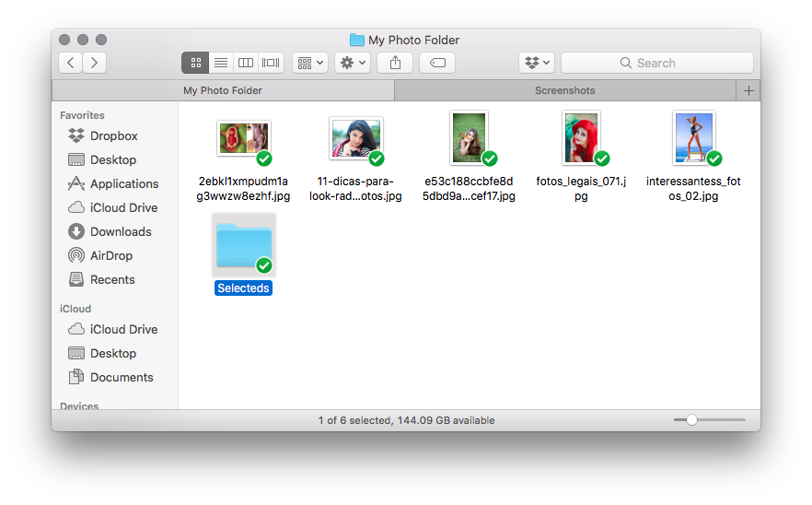Click the status bar selection text
This screenshot has width=812, height=505.
coord(407,420)
